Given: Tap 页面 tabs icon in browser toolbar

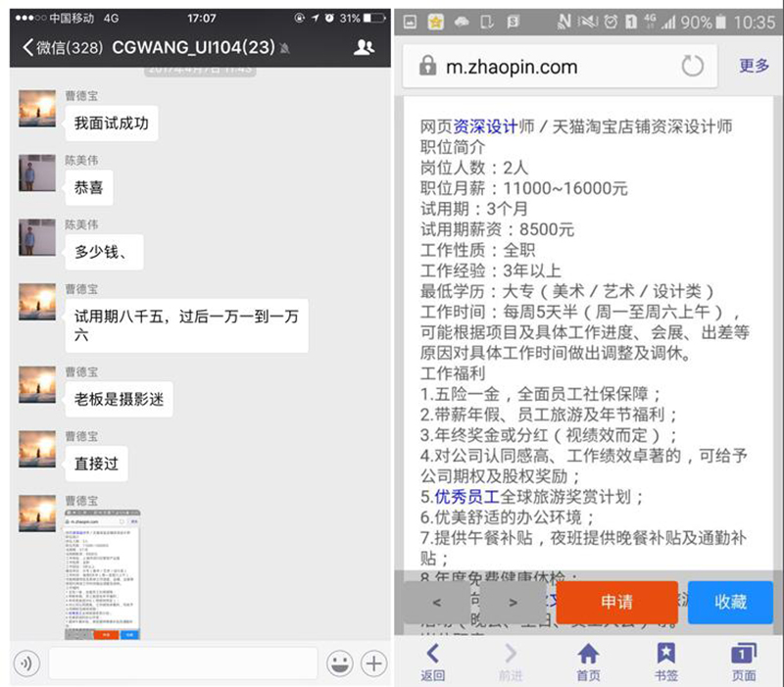Looking at the screenshot, I should tap(744, 662).
